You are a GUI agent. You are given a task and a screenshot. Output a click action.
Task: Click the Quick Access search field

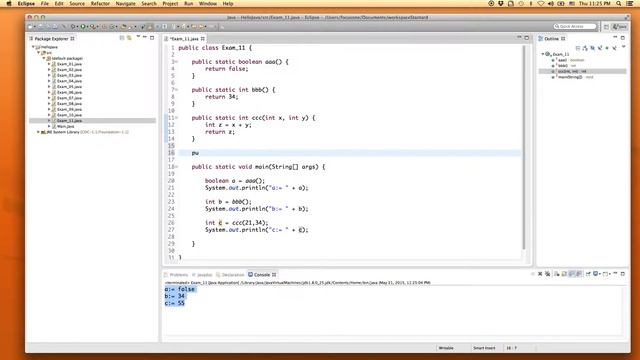pos(575,27)
